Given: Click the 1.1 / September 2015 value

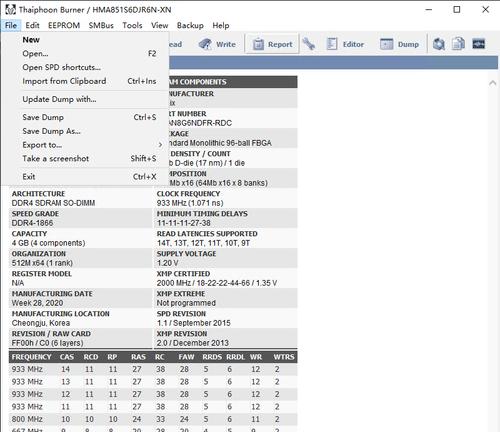Looking at the screenshot, I should click(194, 323).
